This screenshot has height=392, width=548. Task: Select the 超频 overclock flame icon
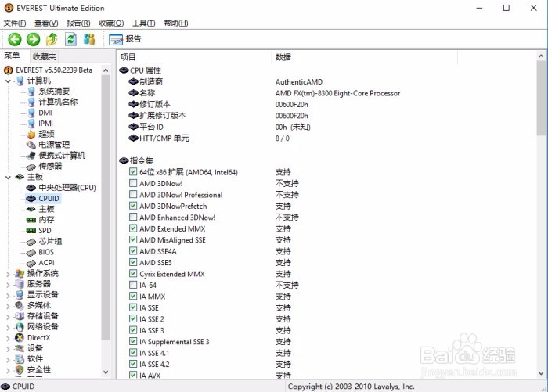(31, 134)
